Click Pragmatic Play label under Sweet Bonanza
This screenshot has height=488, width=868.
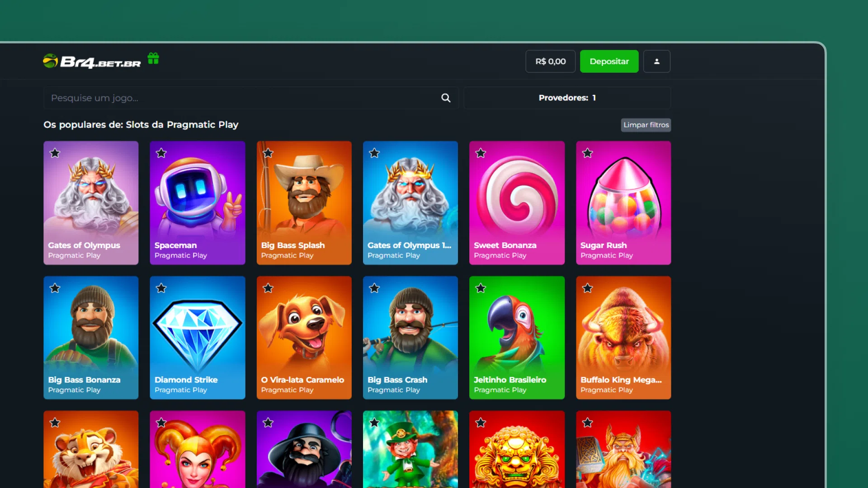tap(500, 255)
